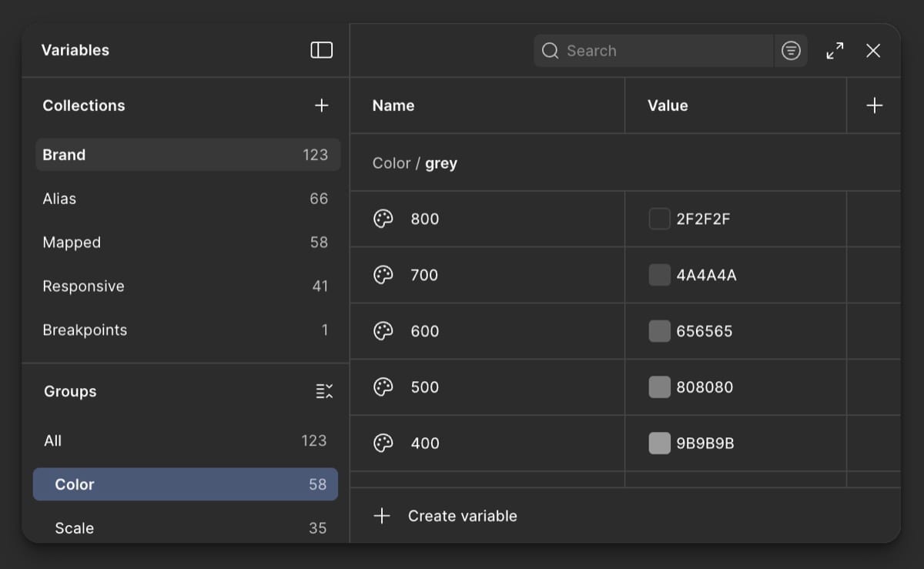Viewport: 924px width, 569px height.
Task: Focus the Search input field
Action: 654,51
